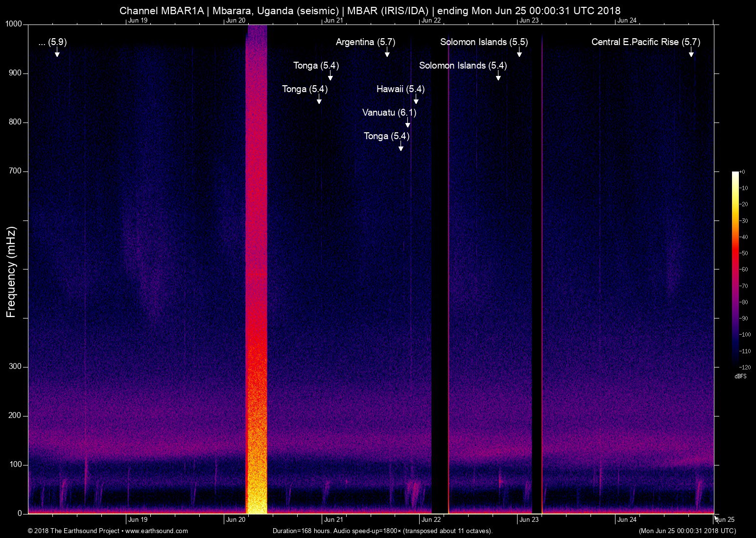Click the 300 mHz frequency axis tick label
Screen dimensions: 756x538
pos(15,367)
